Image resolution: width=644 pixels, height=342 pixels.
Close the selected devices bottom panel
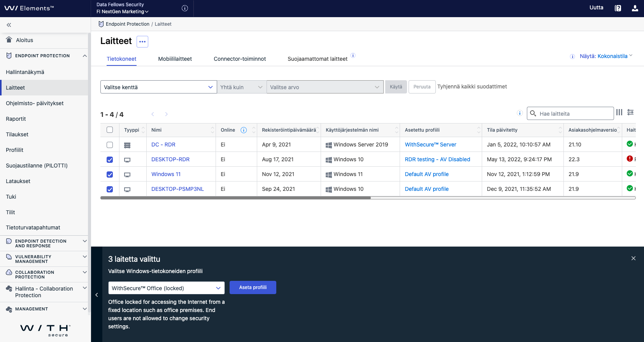[x=633, y=258]
